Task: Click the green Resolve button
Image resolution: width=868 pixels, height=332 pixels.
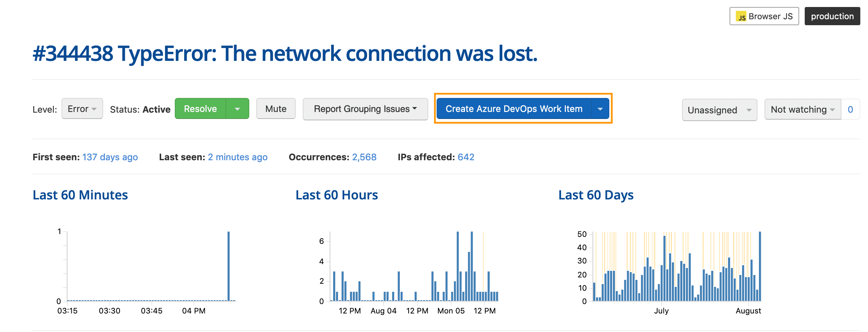Action: [200, 109]
